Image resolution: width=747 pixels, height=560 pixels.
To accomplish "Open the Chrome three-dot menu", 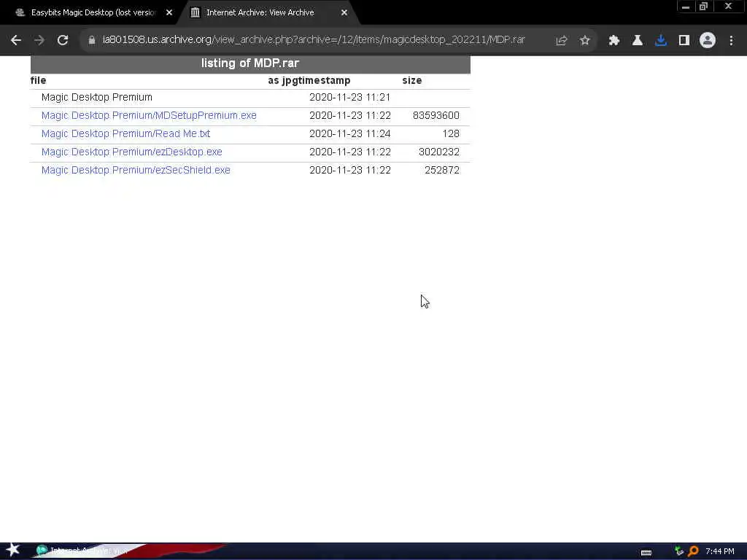I will 731,41.
